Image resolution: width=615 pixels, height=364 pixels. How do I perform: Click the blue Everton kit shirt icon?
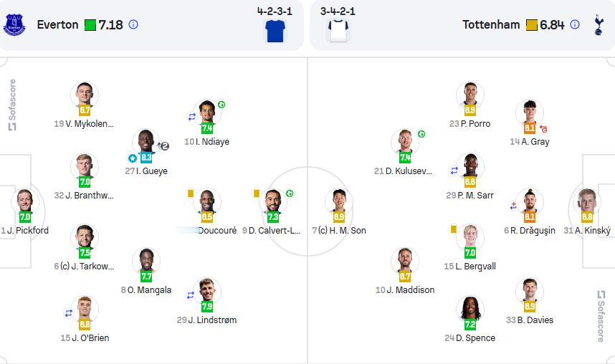275,31
